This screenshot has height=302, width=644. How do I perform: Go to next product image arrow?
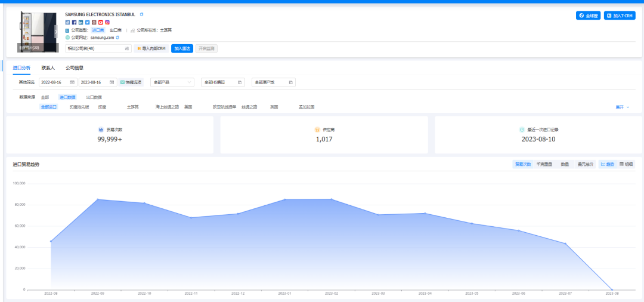point(55,30)
